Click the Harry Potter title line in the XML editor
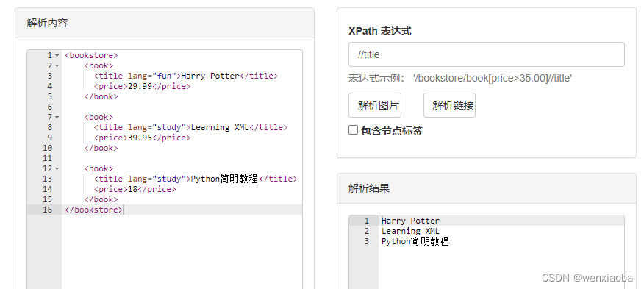The width and height of the screenshot is (644, 289). point(186,76)
